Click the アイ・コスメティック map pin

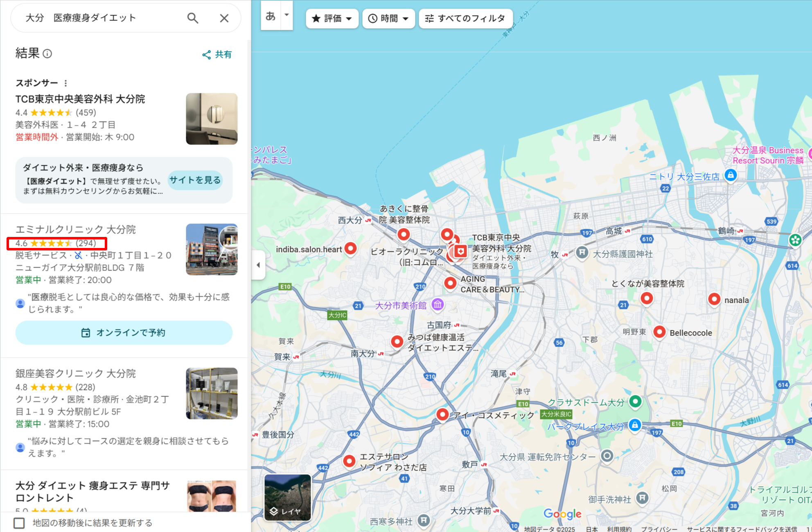click(x=442, y=415)
